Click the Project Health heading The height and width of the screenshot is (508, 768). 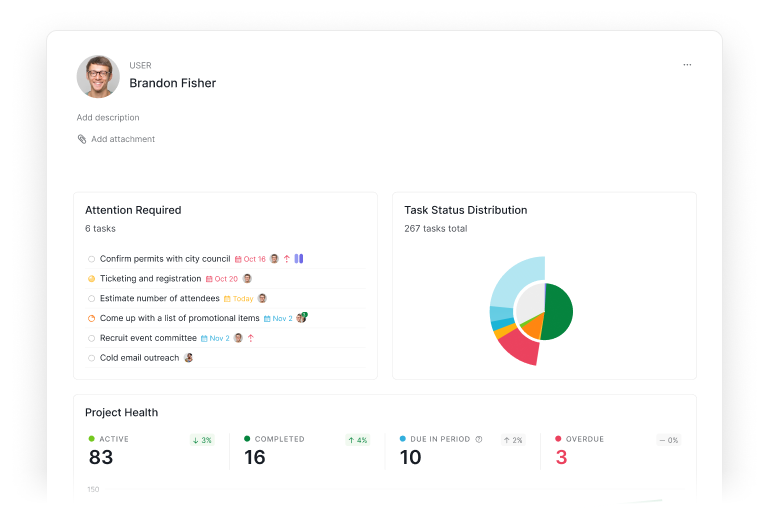point(121,412)
